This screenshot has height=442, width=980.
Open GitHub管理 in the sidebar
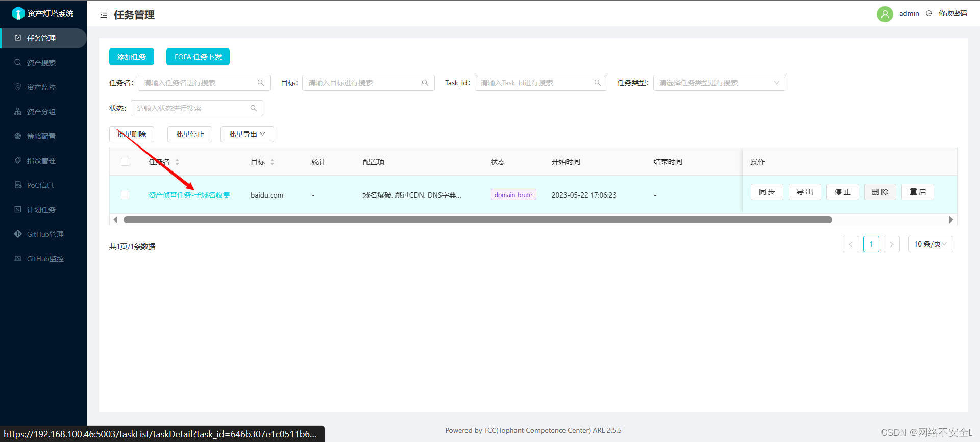click(43, 234)
